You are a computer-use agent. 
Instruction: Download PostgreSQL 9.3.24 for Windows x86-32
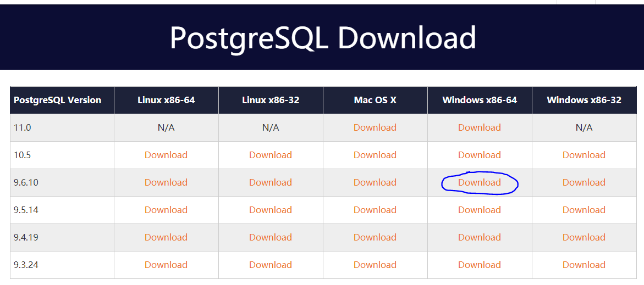(584, 265)
